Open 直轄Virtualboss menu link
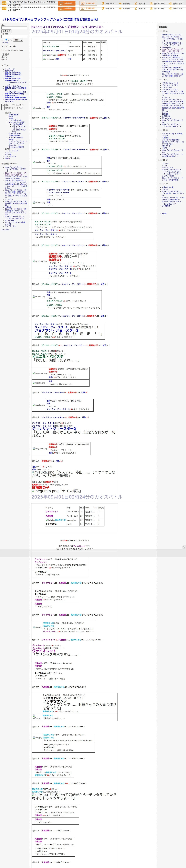Screen dimensions: 186x868 coord(12,96)
